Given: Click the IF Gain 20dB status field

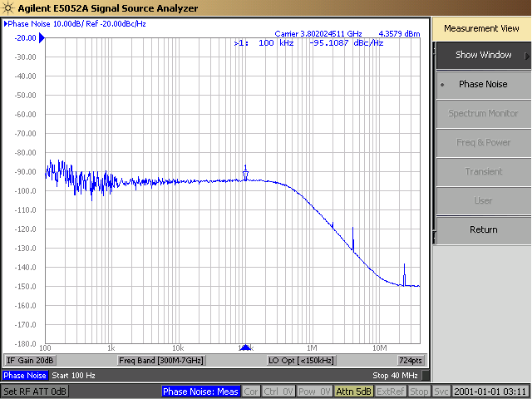Looking at the screenshot, I should pos(30,360).
